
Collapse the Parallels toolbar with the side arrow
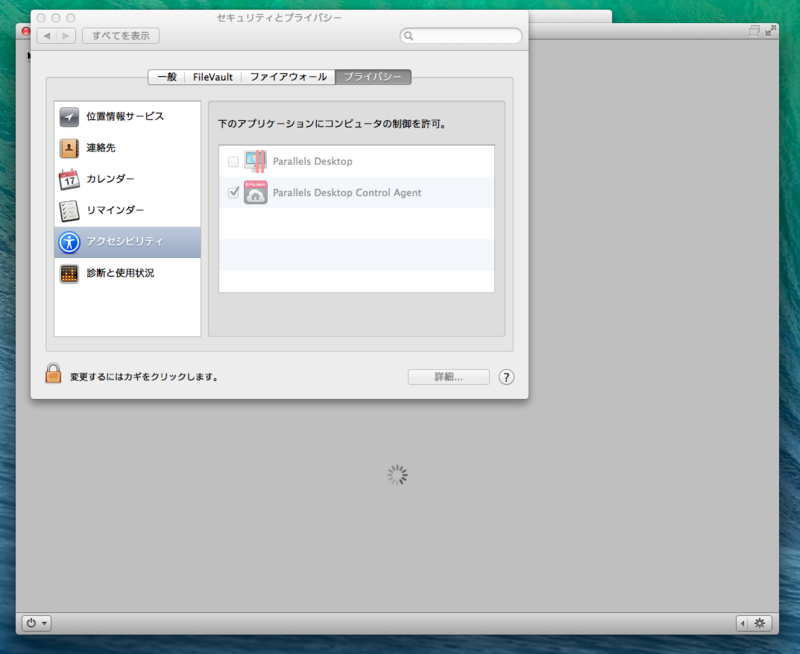(x=740, y=622)
